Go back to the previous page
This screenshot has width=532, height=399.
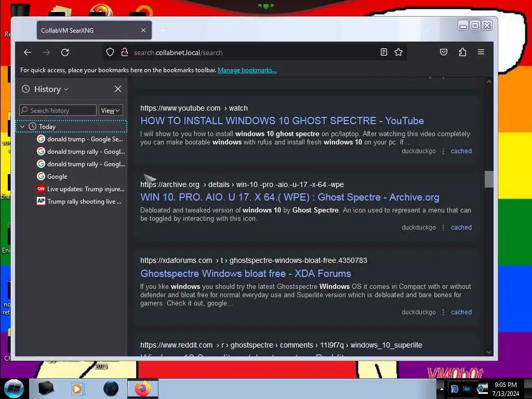(28, 52)
